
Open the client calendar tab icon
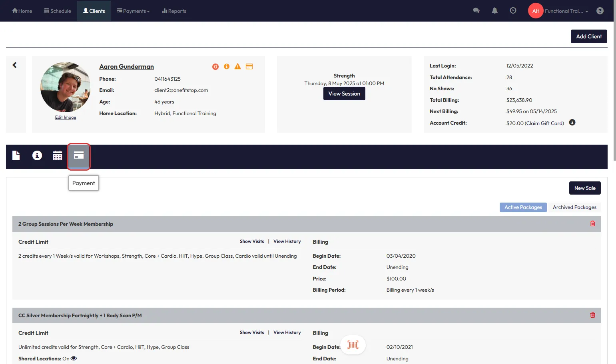tap(58, 155)
